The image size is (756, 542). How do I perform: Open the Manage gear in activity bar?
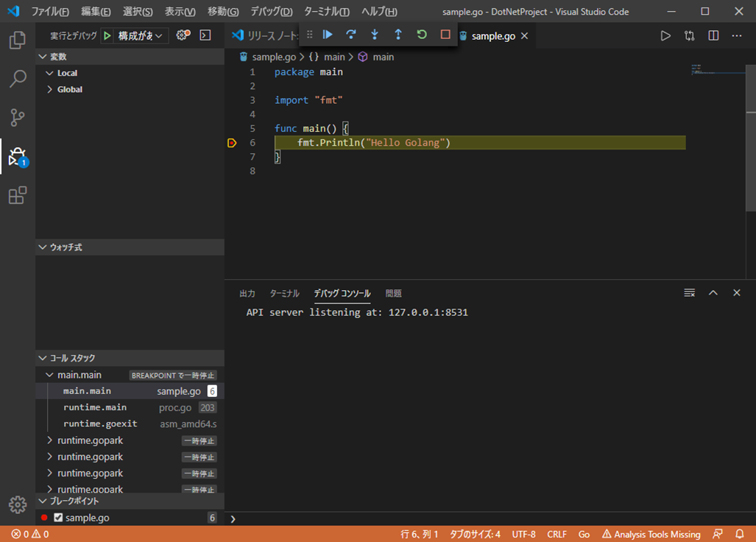[18, 505]
